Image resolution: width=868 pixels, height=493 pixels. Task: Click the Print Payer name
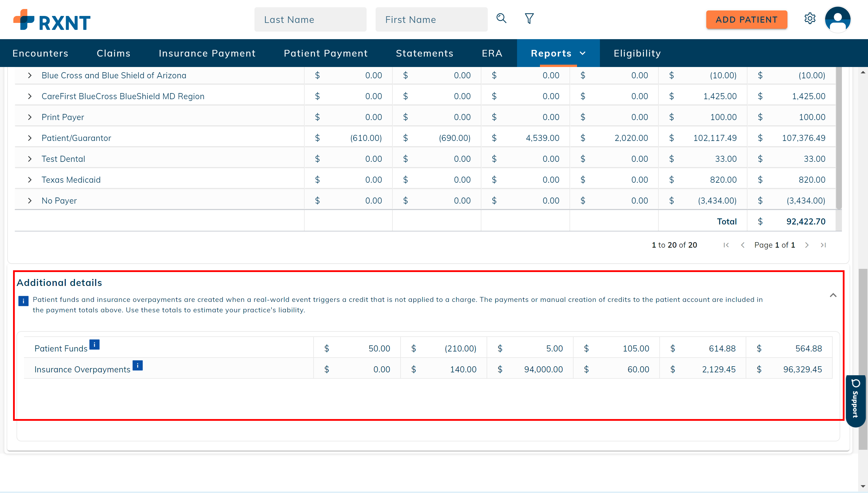[x=63, y=117]
